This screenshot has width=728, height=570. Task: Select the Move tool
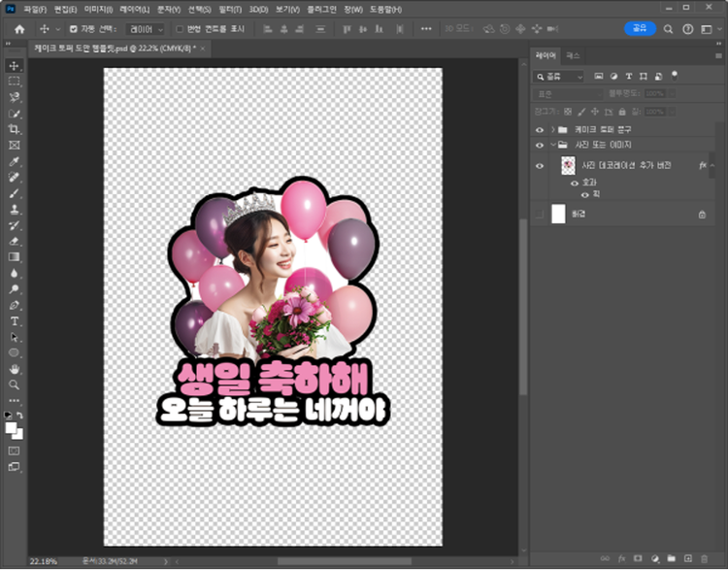(15, 66)
